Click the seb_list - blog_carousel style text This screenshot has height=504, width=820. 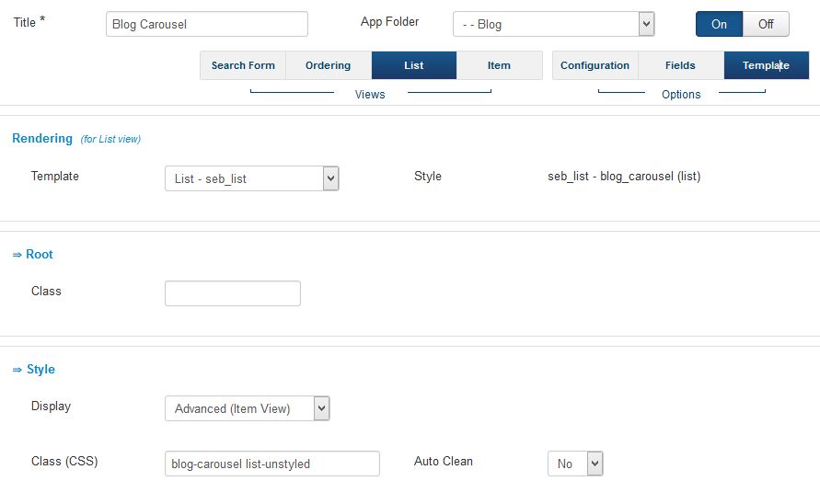coord(624,176)
